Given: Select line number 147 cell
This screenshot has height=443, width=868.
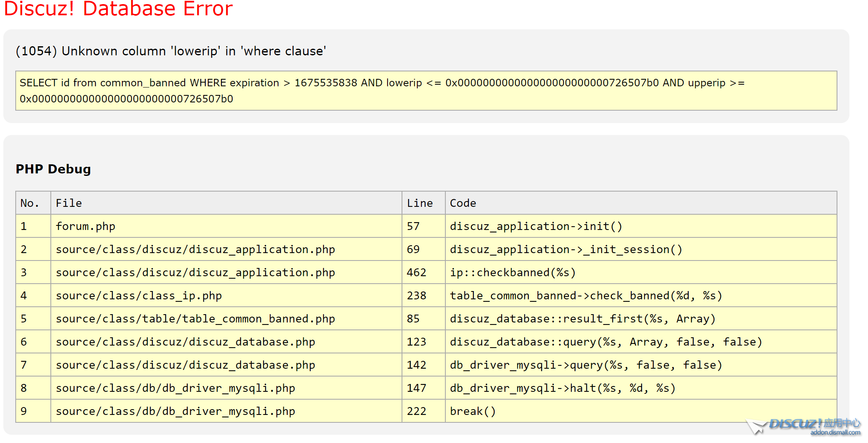Looking at the screenshot, I should [416, 388].
